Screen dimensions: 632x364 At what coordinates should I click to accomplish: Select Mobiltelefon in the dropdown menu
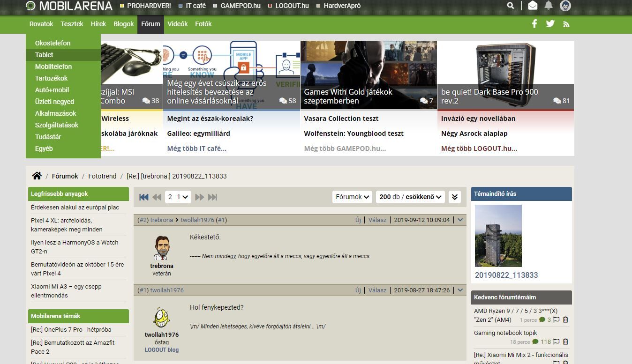point(63,67)
